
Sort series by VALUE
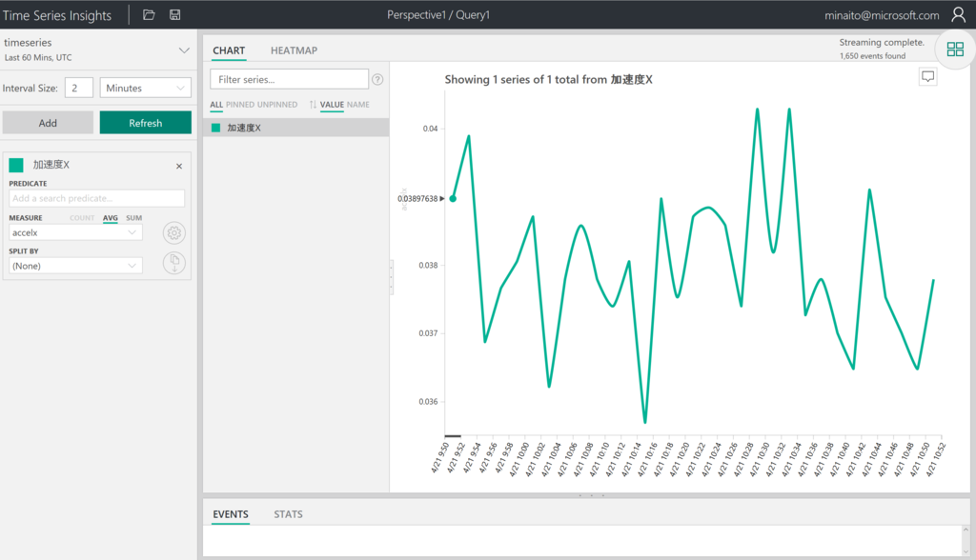[x=332, y=105]
